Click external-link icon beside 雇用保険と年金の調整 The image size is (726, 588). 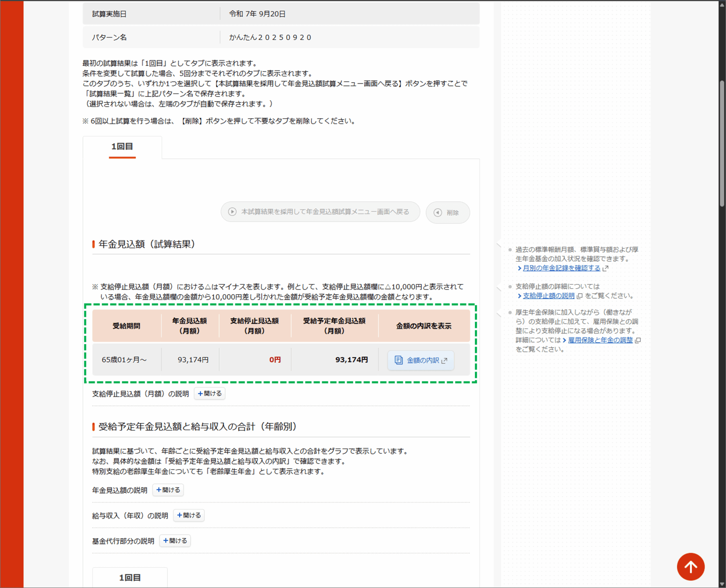[x=638, y=340]
